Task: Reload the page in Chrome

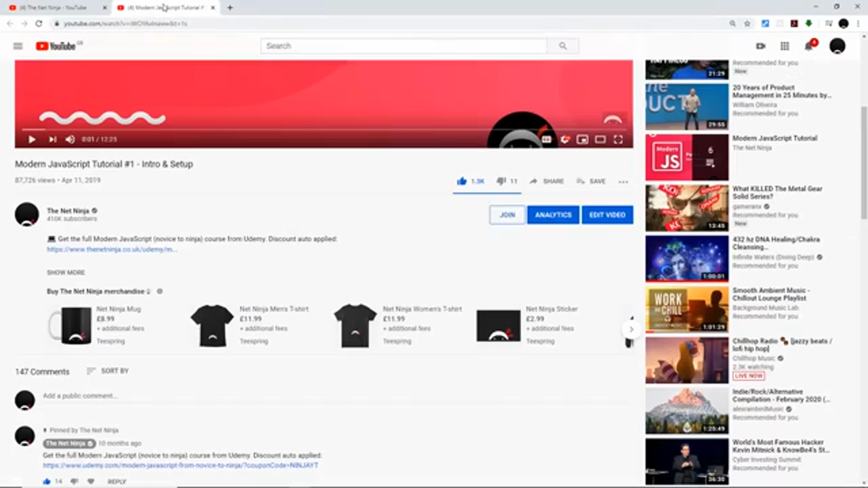Action: [39, 24]
